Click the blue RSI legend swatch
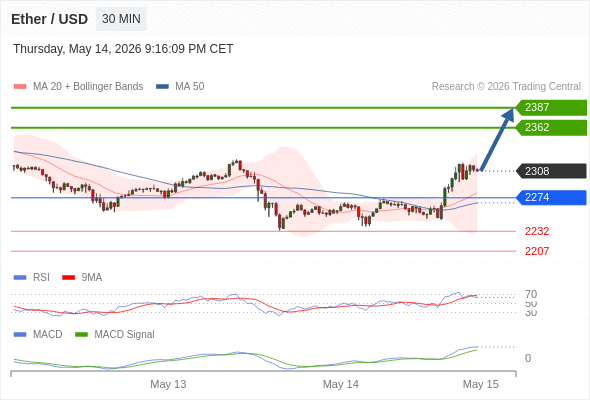 pos(20,278)
